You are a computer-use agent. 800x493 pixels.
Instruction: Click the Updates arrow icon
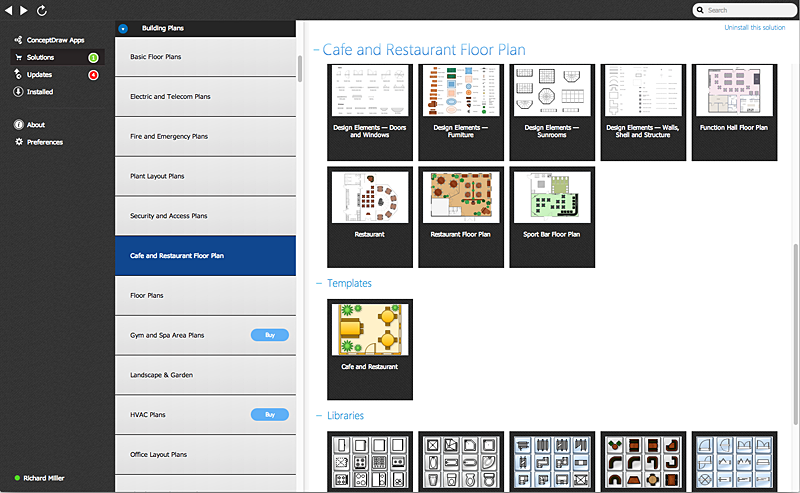click(18, 74)
